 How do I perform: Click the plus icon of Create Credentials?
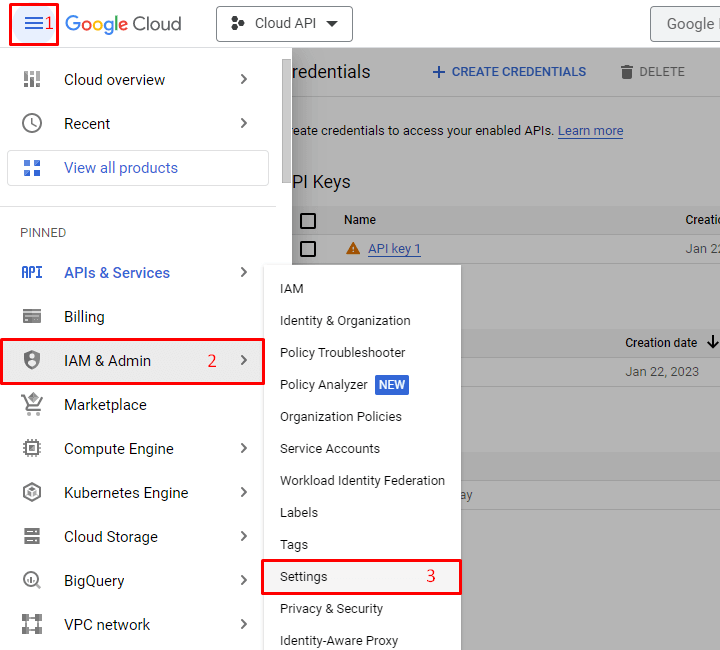click(x=439, y=72)
